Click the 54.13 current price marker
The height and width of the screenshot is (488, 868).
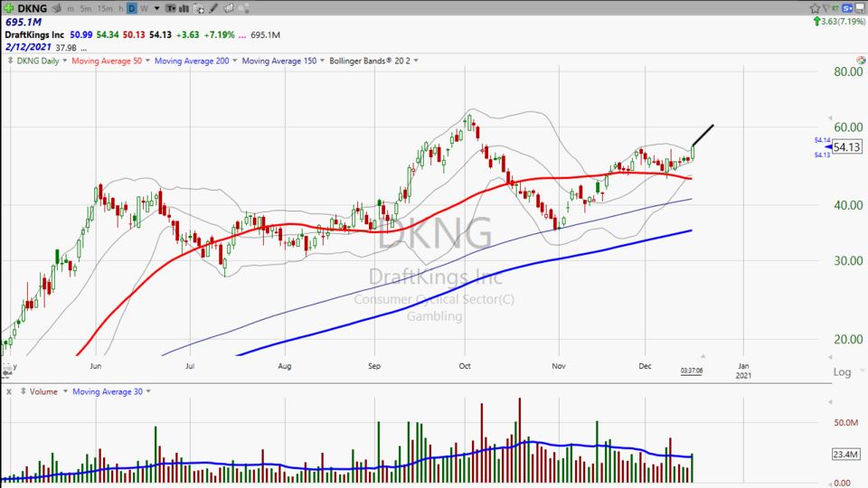click(x=846, y=147)
